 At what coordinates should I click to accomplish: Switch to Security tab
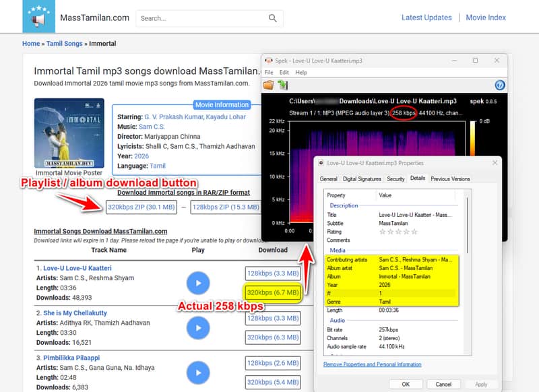pos(395,179)
